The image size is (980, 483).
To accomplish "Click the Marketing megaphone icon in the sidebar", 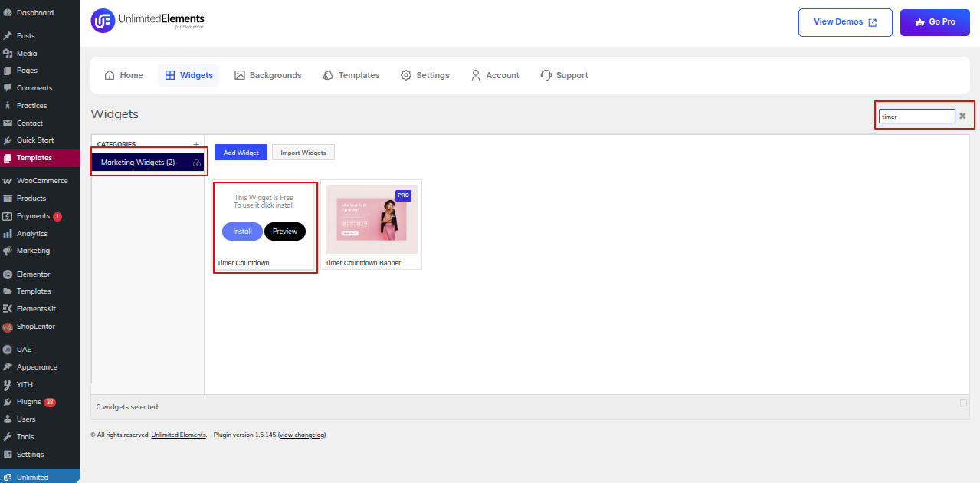I will point(8,251).
